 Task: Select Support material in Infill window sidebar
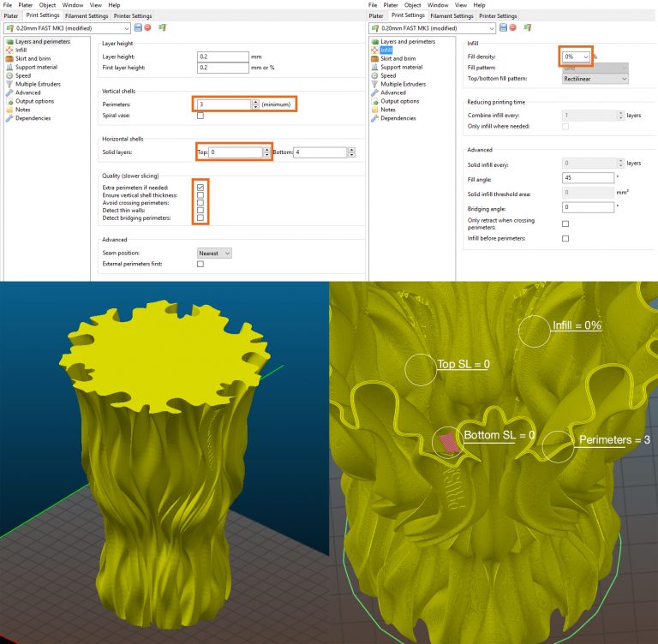pyautogui.click(x=401, y=67)
